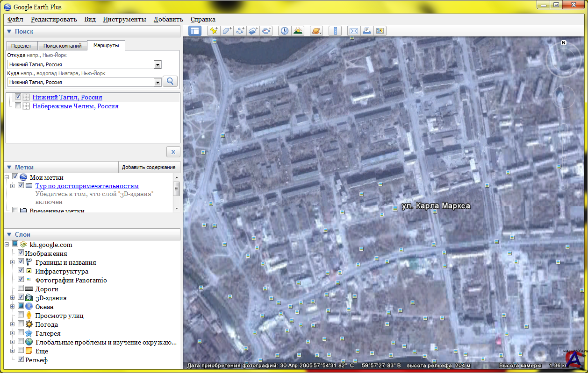Viewport: 588px width, 373px height.
Task: Hide the sidebar using toolbar icon
Action: 195,31
